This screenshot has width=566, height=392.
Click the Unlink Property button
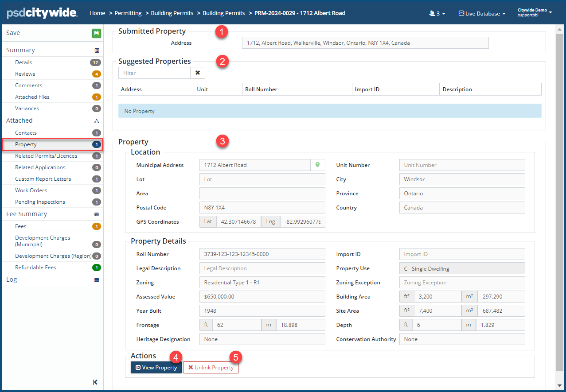[x=211, y=368]
